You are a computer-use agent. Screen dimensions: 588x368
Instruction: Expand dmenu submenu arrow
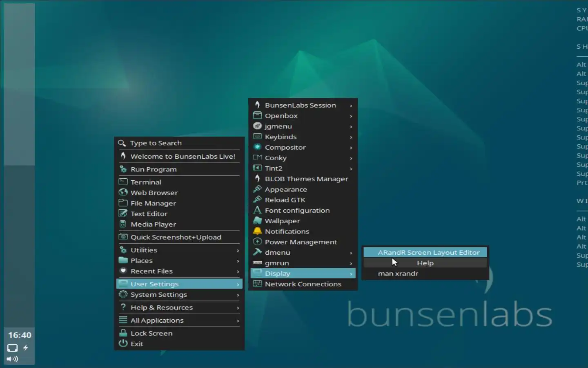(x=351, y=253)
